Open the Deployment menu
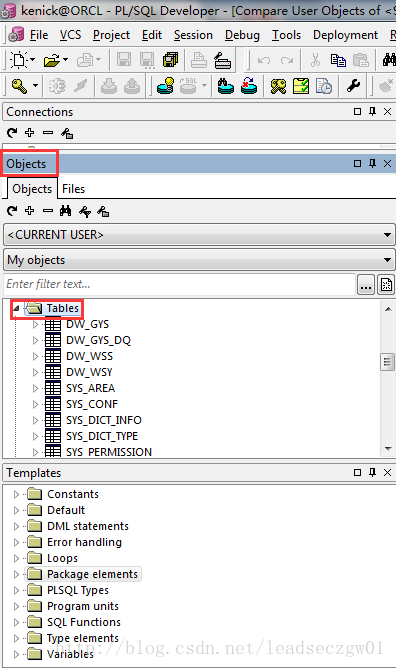396x668 pixels. pyautogui.click(x=345, y=35)
